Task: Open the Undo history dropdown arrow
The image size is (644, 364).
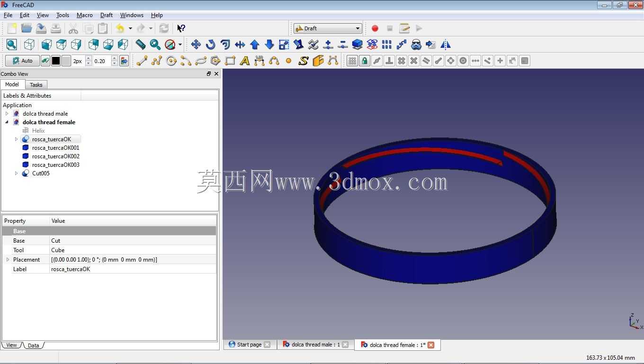Action: coord(130,28)
